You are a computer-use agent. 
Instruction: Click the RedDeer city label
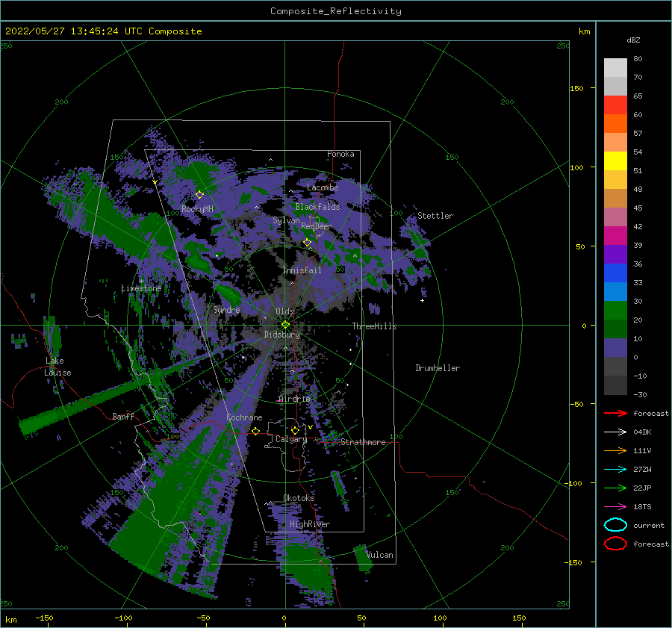point(317,226)
